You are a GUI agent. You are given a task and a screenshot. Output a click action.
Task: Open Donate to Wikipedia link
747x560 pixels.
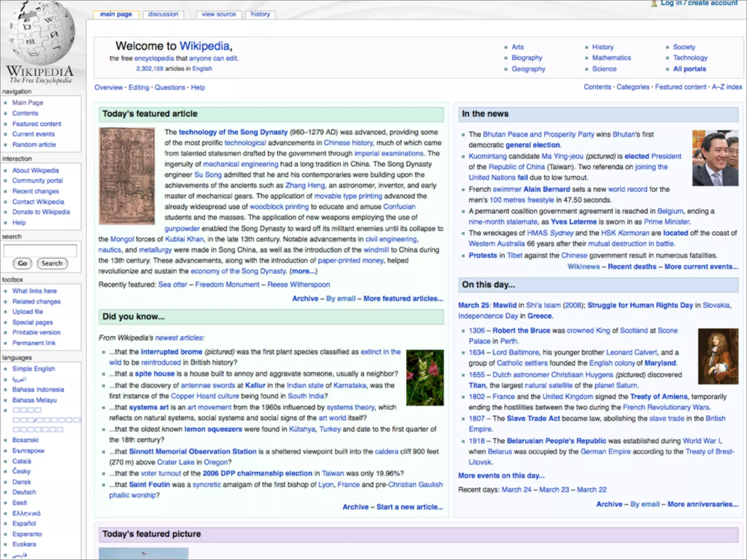(x=41, y=212)
